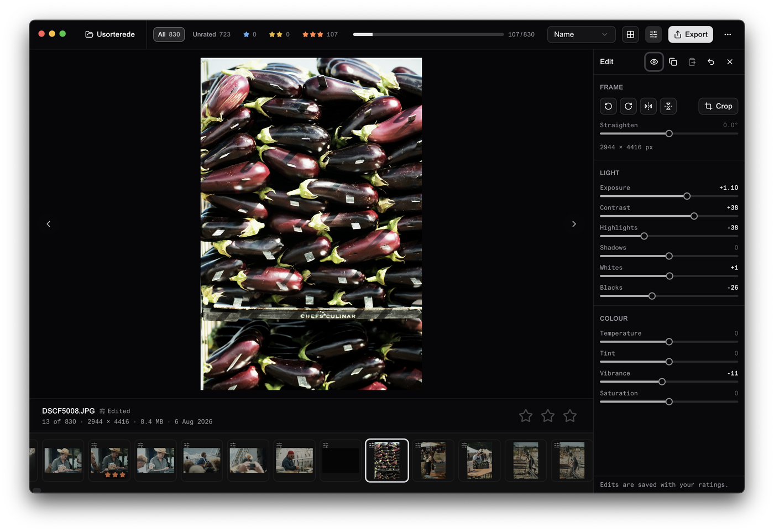
Task: Switch to grid view
Action: point(630,34)
